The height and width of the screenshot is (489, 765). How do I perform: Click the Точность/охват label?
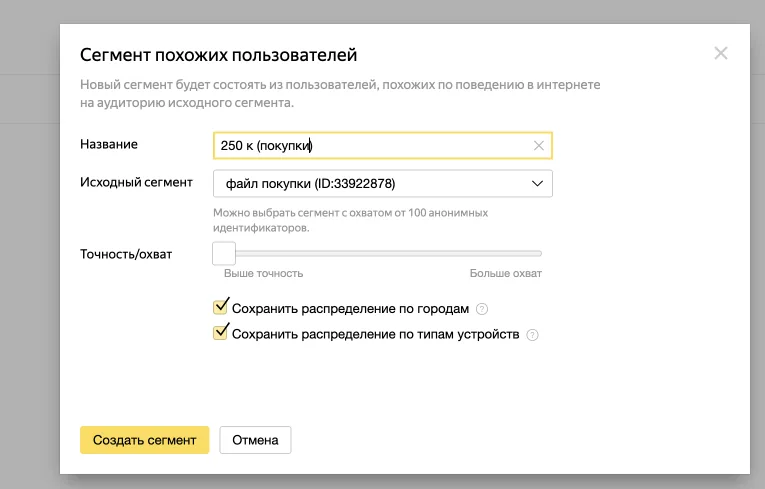click(x=126, y=254)
